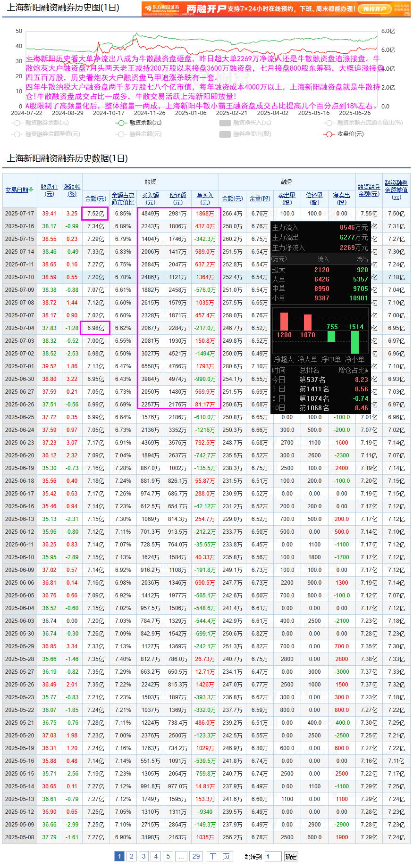Sort by 净买入(元) column header
This screenshot has width=413, height=868.
pos(205,198)
